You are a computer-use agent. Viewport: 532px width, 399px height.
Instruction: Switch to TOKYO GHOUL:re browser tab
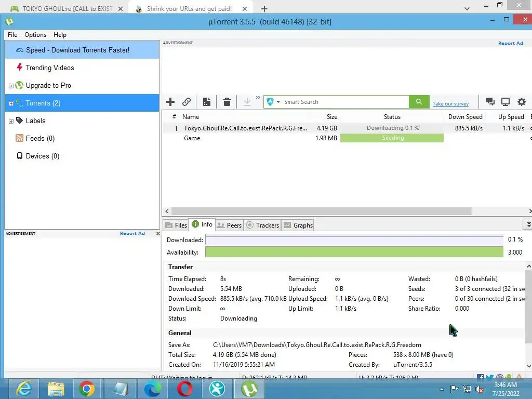pyautogui.click(x=67, y=8)
